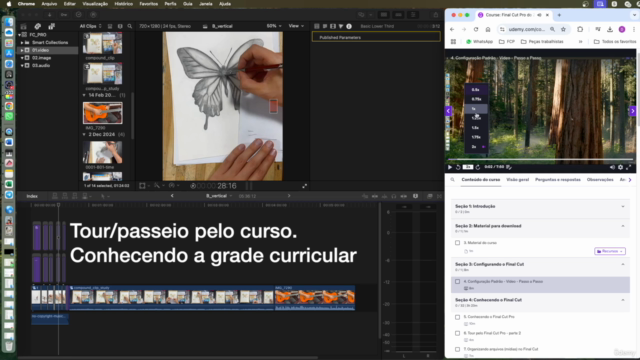Go to next lecture arrow on video
This screenshot has height=360, width=640.
click(x=633, y=111)
